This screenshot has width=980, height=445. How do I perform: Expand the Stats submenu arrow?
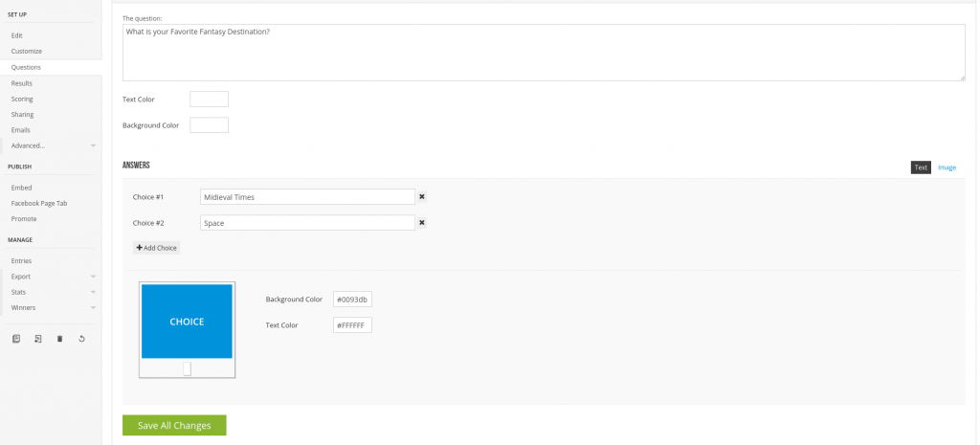[x=93, y=292]
